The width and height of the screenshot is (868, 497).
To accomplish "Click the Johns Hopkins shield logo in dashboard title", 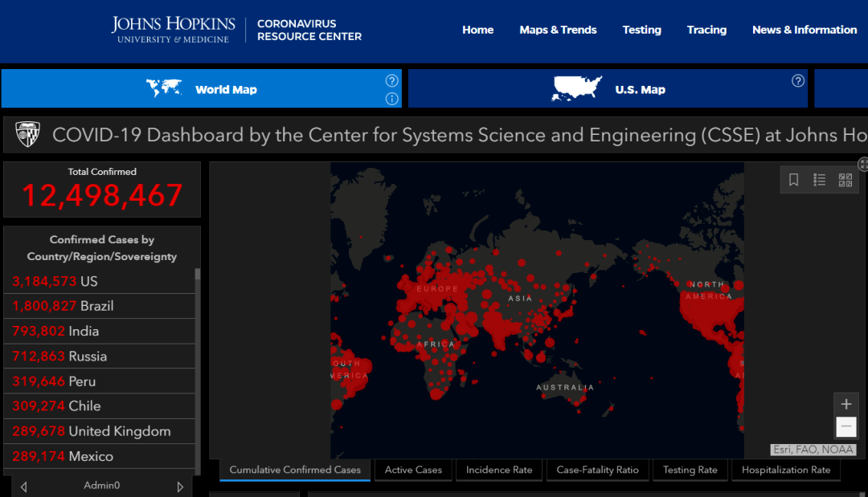I will click(28, 135).
